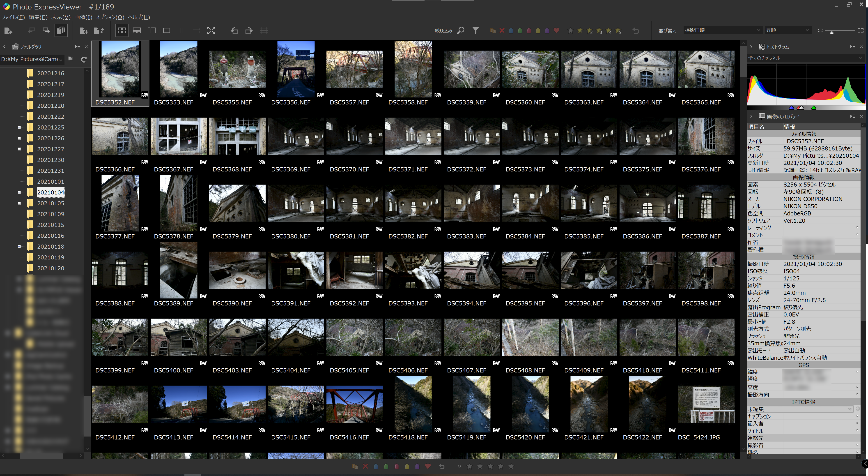The width and height of the screenshot is (868, 476).
Task: Click the refresh folder tree icon
Action: (84, 60)
